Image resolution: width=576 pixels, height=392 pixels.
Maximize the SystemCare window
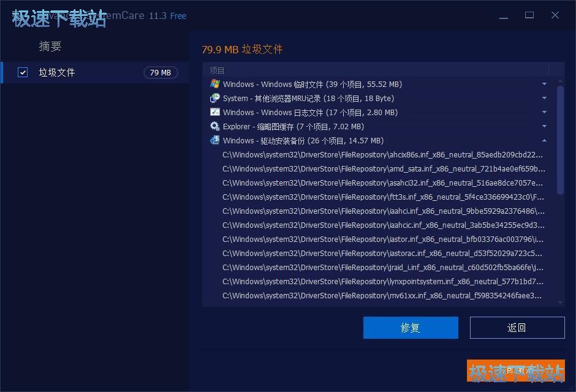[x=529, y=15]
